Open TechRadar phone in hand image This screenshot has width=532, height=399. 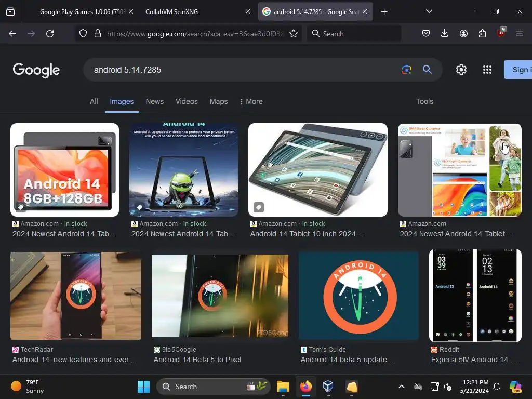coord(76,296)
